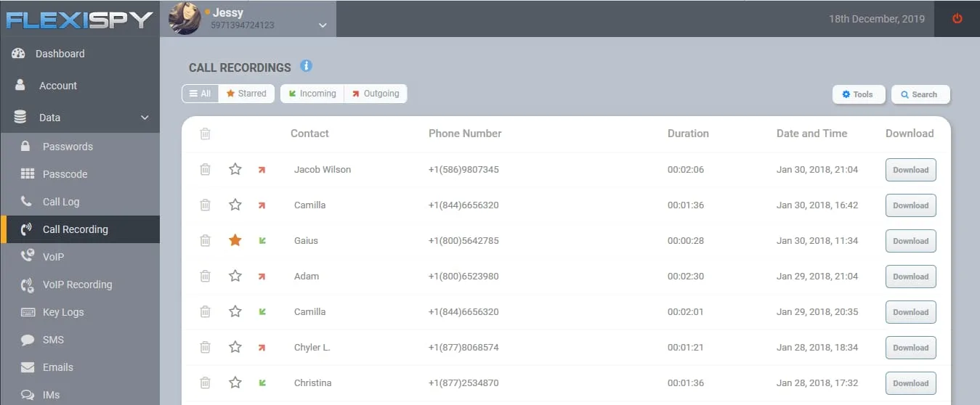This screenshot has width=980, height=405.
Task: Show only Outgoing calls tab
Action: click(x=376, y=94)
